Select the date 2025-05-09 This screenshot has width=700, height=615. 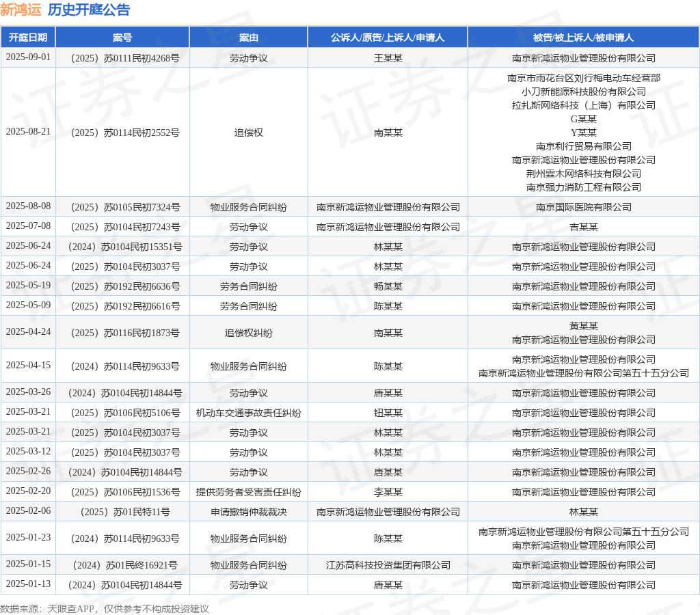(28, 305)
